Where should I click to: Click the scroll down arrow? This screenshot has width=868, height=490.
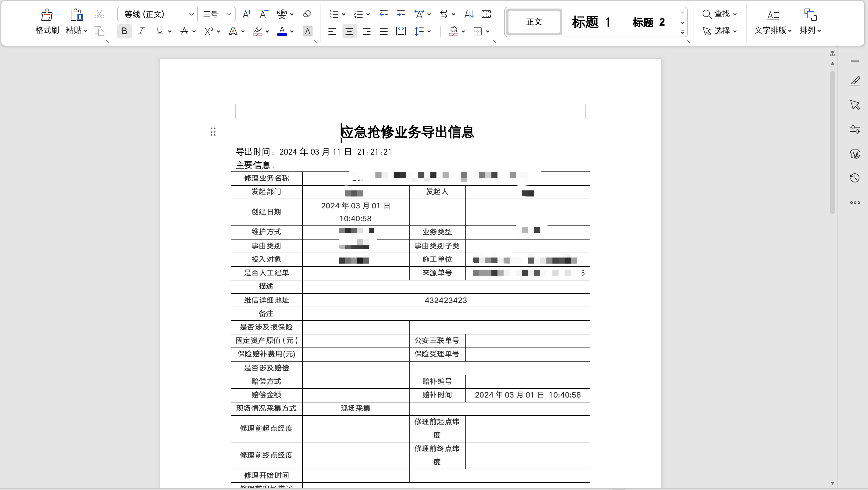pyautogui.click(x=832, y=483)
